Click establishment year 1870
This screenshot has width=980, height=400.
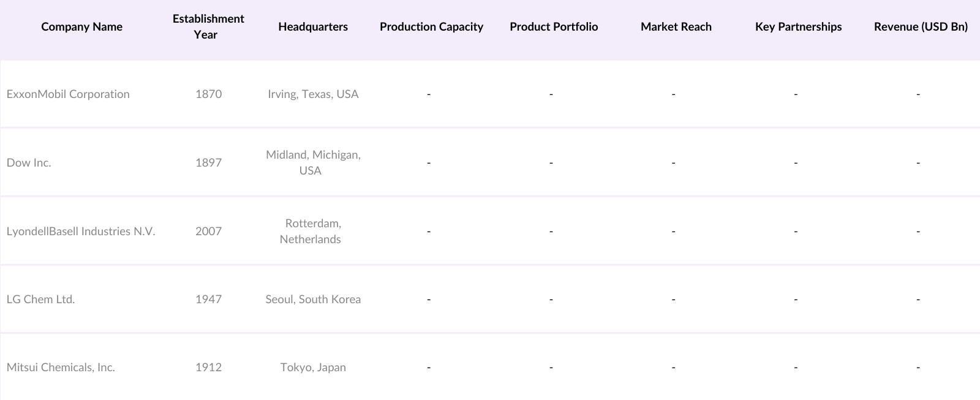[x=208, y=94]
